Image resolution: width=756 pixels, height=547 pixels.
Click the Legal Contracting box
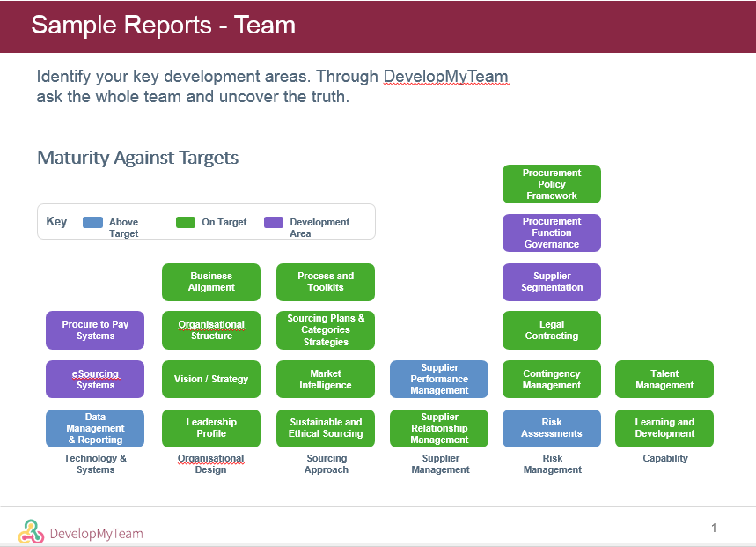click(x=552, y=330)
